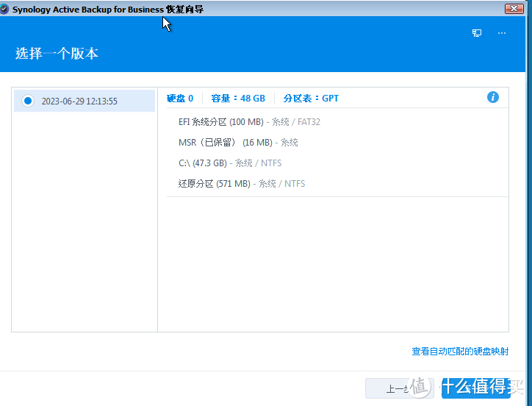The image size is (532, 406).
Task: Click the blue next step button
Action: coord(475,388)
